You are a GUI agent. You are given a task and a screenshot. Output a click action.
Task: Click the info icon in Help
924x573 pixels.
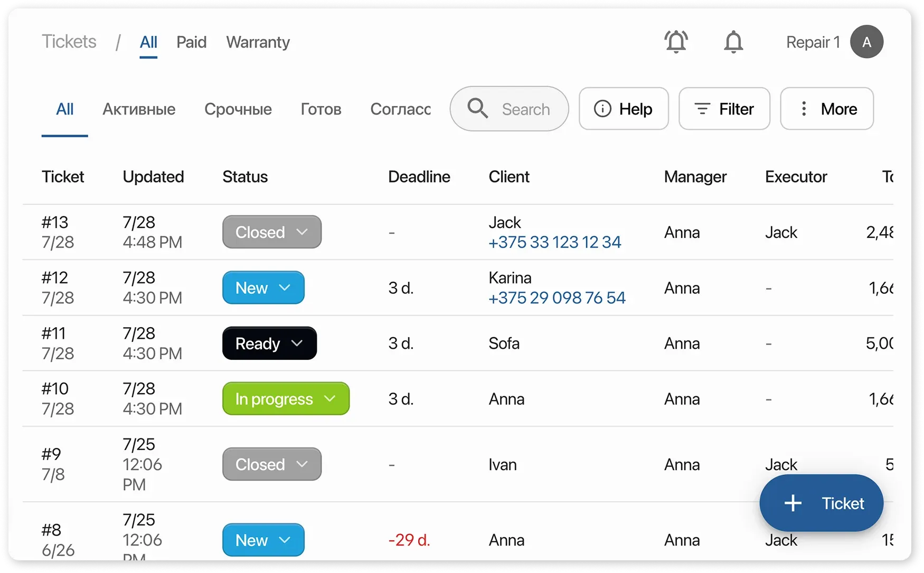(602, 109)
